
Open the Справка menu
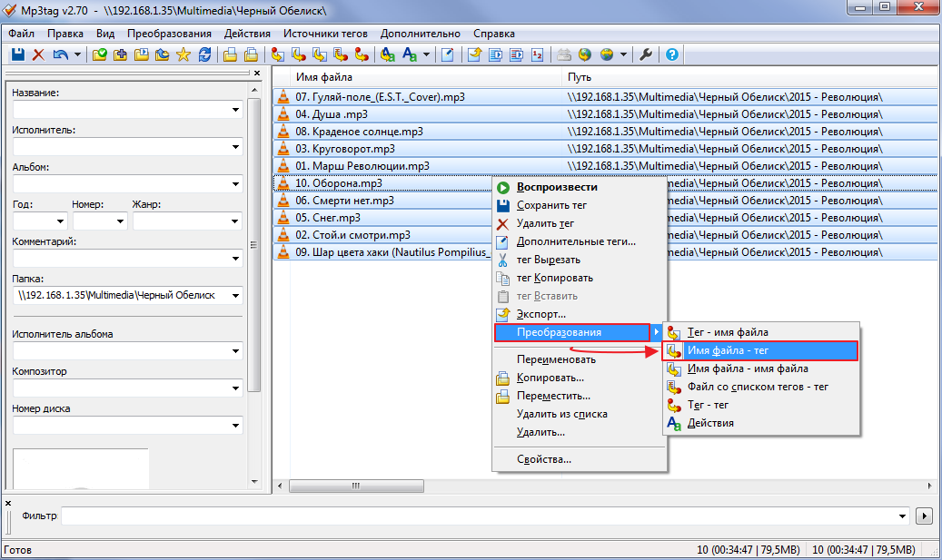pos(494,34)
